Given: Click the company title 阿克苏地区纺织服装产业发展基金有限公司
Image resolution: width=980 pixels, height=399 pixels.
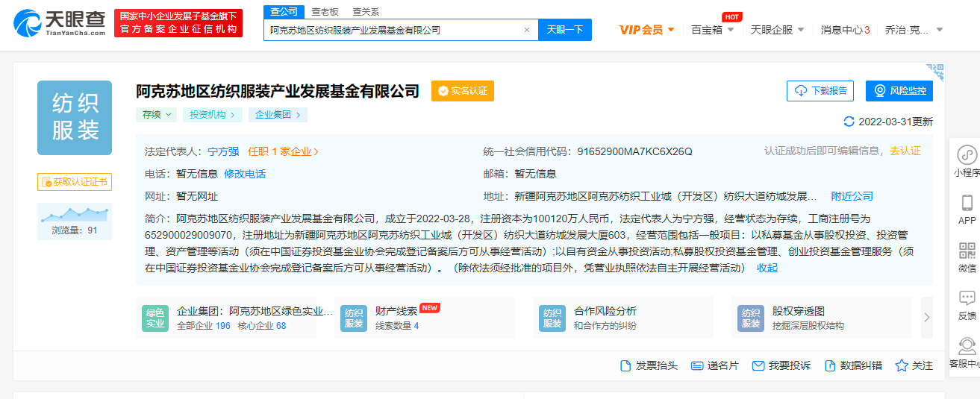Looking at the screenshot, I should pyautogui.click(x=278, y=91).
